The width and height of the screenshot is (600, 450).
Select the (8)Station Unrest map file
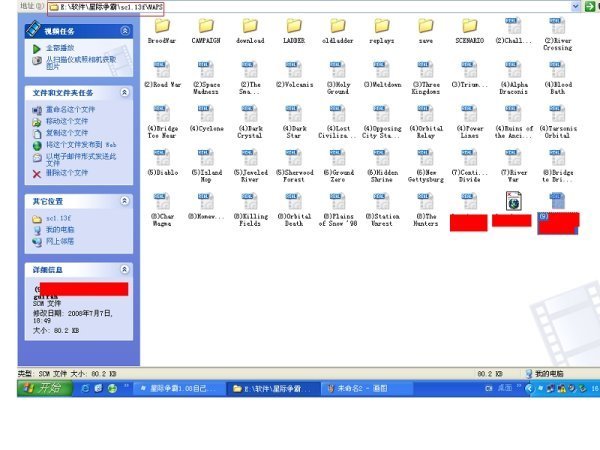[x=382, y=210]
